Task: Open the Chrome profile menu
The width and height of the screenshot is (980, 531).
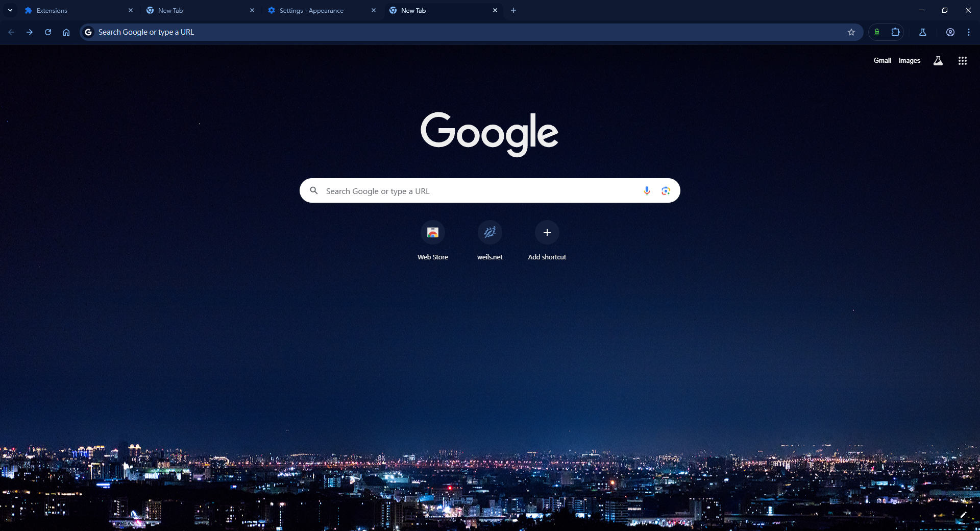Action: tap(950, 32)
